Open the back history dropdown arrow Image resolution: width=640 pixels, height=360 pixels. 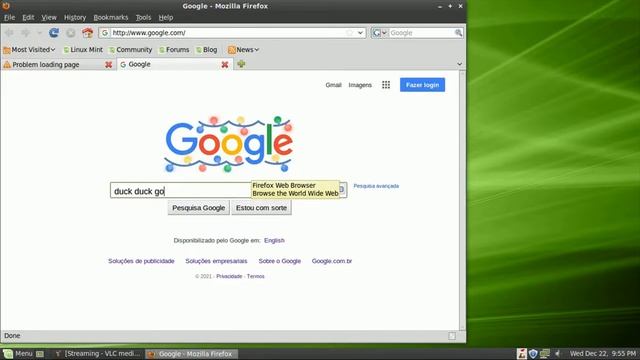pyautogui.click(x=40, y=33)
